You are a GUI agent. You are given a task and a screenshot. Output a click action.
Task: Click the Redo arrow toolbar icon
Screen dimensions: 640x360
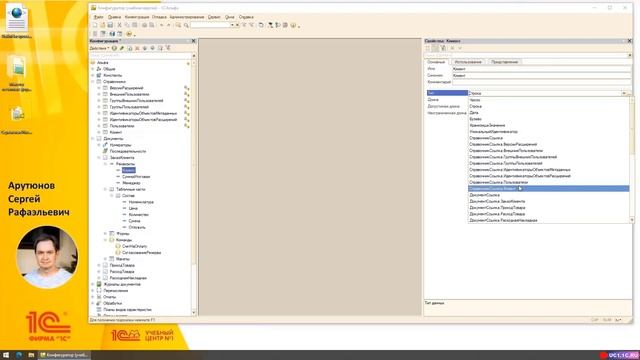pyautogui.click(x=169, y=25)
